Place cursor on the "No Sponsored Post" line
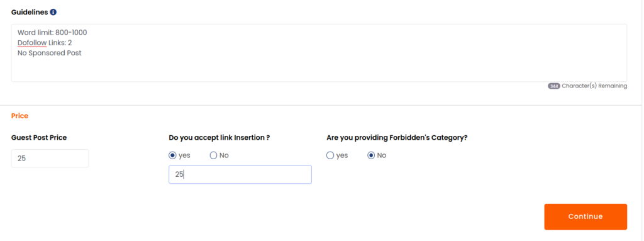Screen dimensions: 644x241 [49, 53]
